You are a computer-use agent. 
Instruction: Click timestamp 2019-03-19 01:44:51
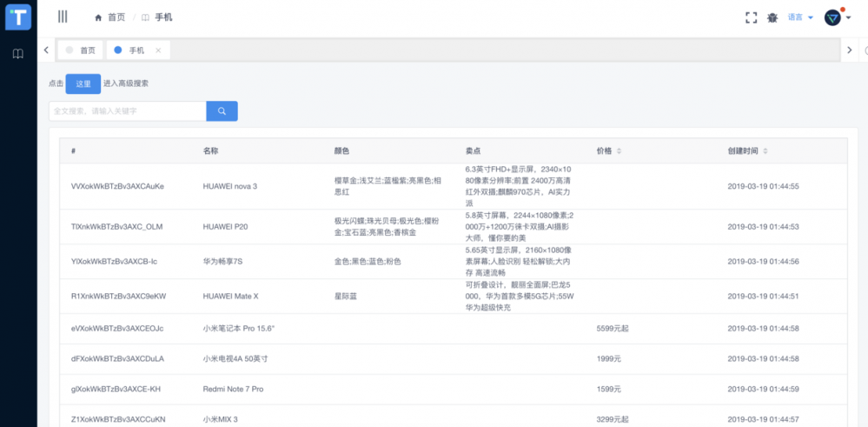tap(764, 297)
